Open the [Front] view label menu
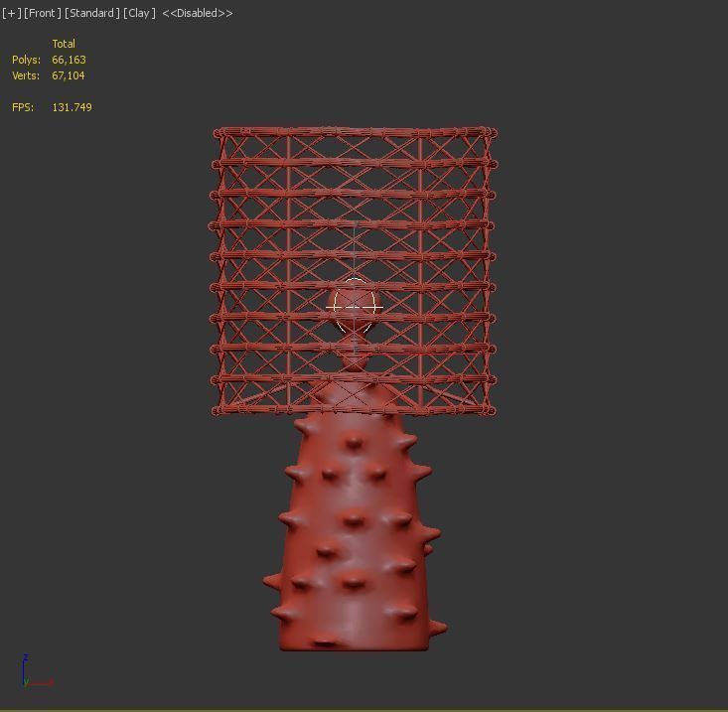The image size is (728, 712). click(43, 13)
